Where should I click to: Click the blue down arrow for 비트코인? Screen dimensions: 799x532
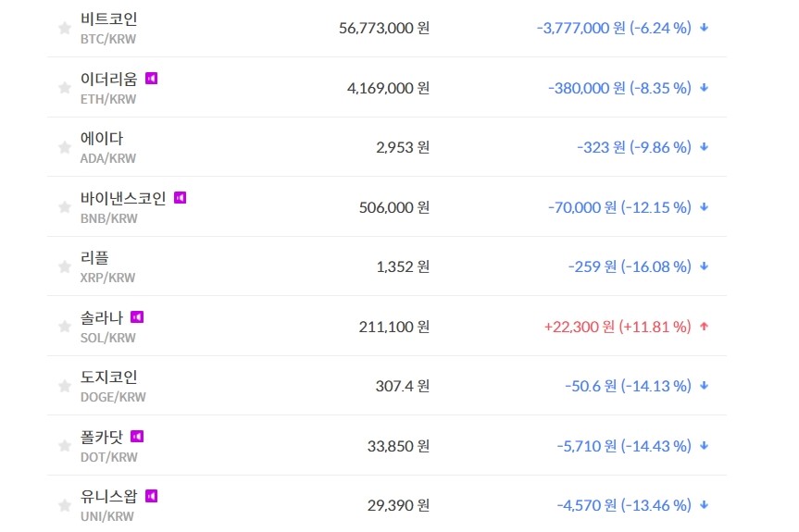[704, 28]
